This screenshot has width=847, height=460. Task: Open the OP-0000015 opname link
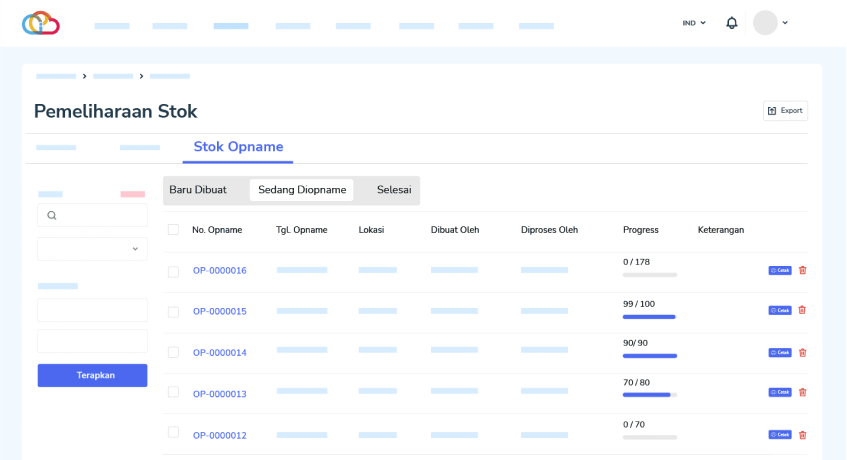219,312
